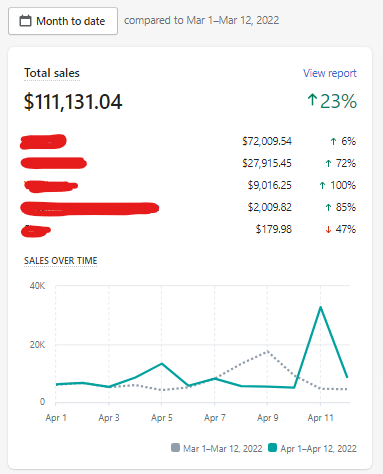Image resolution: width=383 pixels, height=474 pixels.
Task: Click the up arrow next to 85%
Action: click(x=328, y=207)
